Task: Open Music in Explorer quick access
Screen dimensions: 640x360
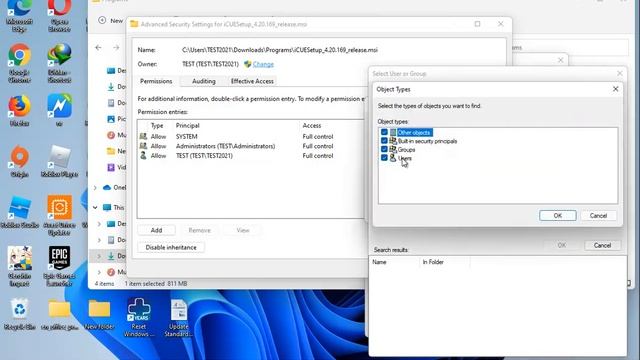Action: 116,135
